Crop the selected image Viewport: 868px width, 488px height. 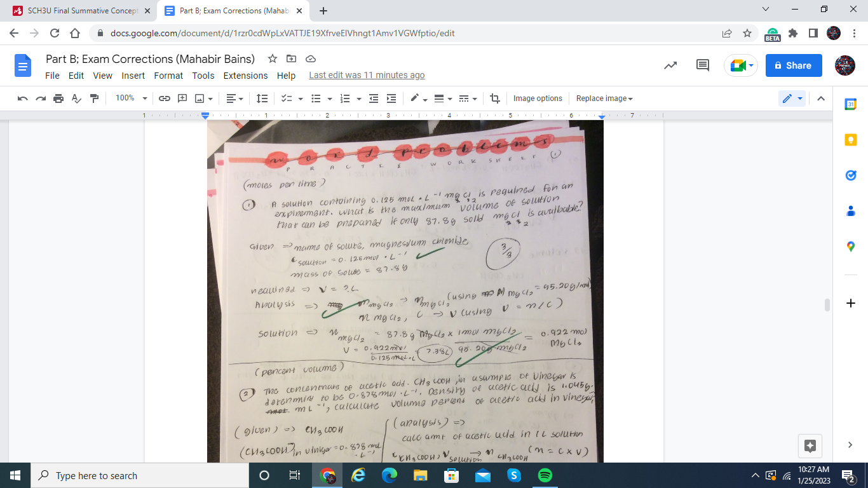[x=495, y=98]
